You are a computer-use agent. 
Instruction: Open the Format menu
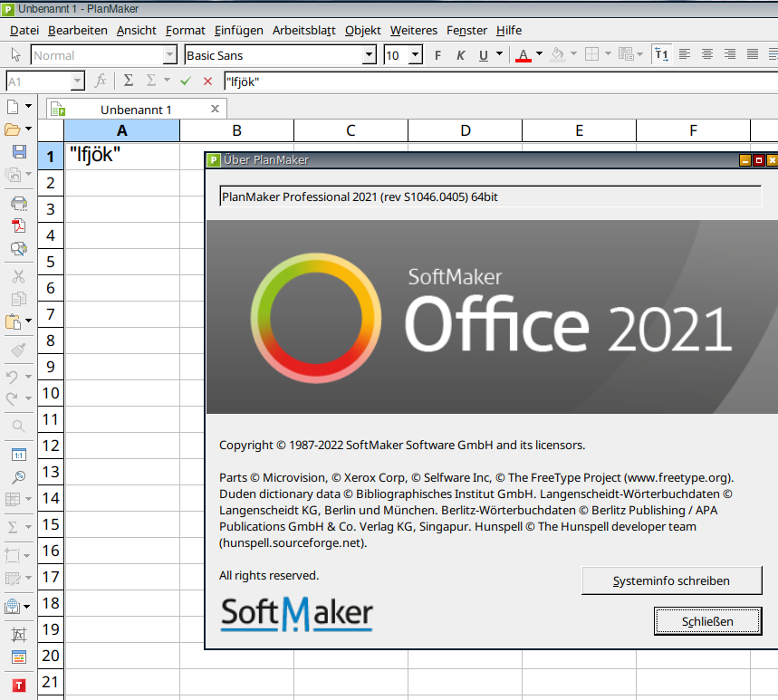[x=186, y=30]
